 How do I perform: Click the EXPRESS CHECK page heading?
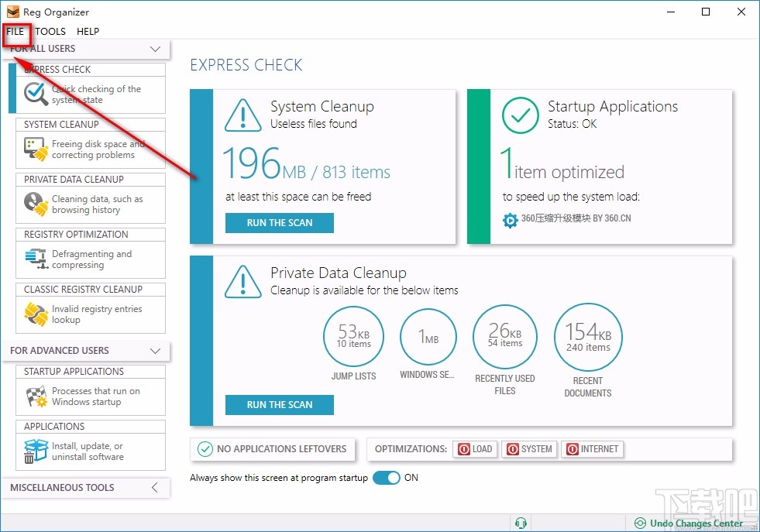[246, 65]
